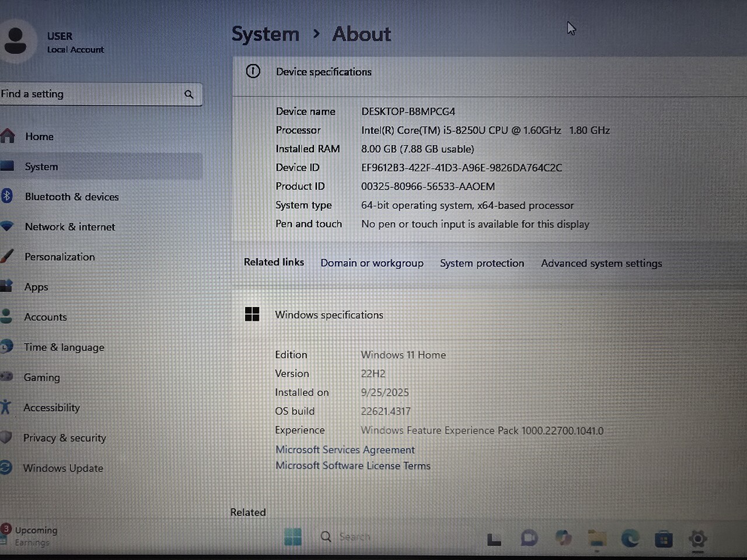
Task: Open Microsoft Store from the taskbar
Action: (664, 539)
